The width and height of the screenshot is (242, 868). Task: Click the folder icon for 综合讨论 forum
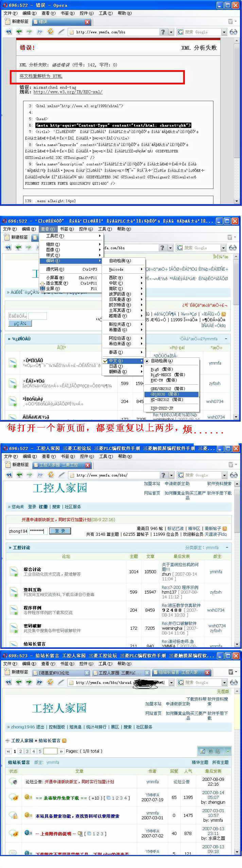(14, 572)
